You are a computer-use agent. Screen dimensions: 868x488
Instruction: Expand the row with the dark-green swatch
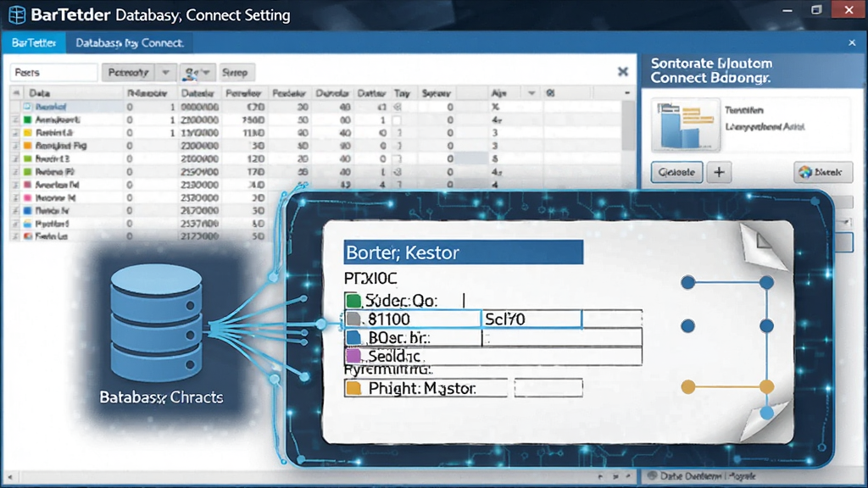(15, 119)
